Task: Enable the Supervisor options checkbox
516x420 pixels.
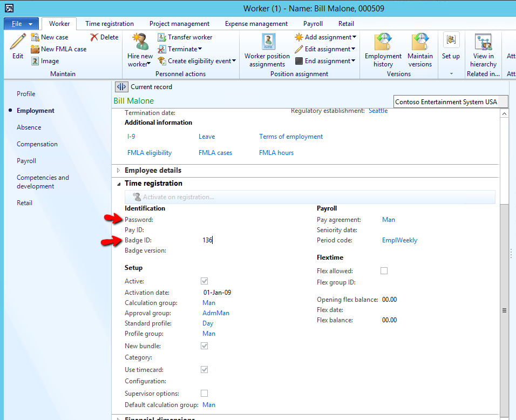Action: pyautogui.click(x=204, y=394)
